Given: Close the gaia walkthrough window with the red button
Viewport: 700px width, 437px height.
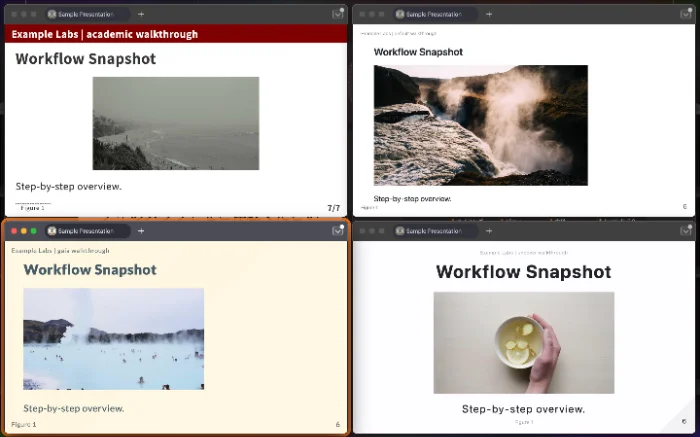Looking at the screenshot, I should point(13,231).
